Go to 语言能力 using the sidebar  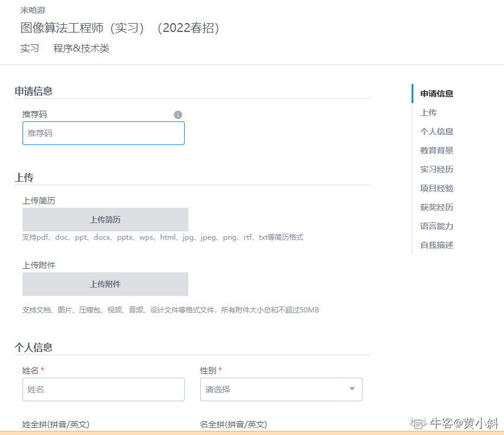click(436, 225)
